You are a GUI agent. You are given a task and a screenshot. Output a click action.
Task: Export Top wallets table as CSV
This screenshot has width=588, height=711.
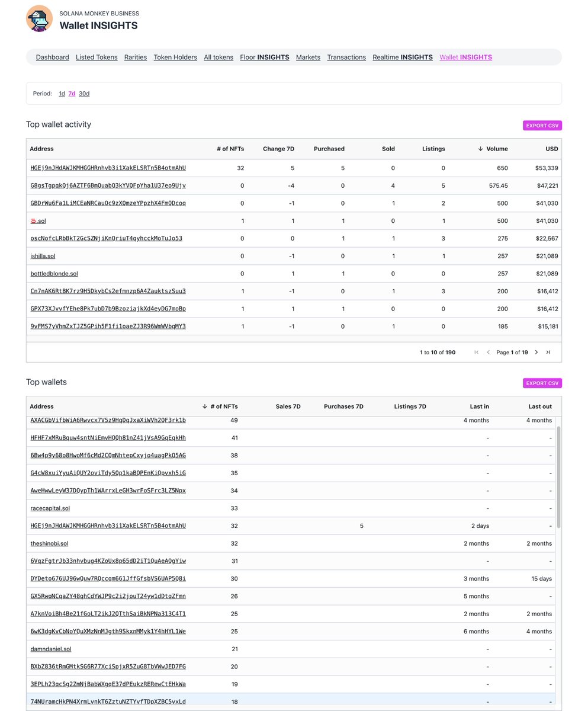[x=542, y=383]
